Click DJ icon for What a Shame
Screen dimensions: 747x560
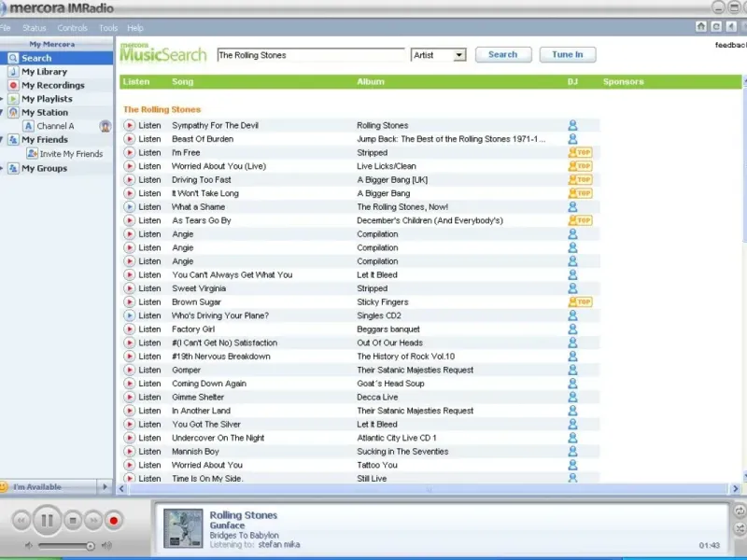click(x=572, y=206)
